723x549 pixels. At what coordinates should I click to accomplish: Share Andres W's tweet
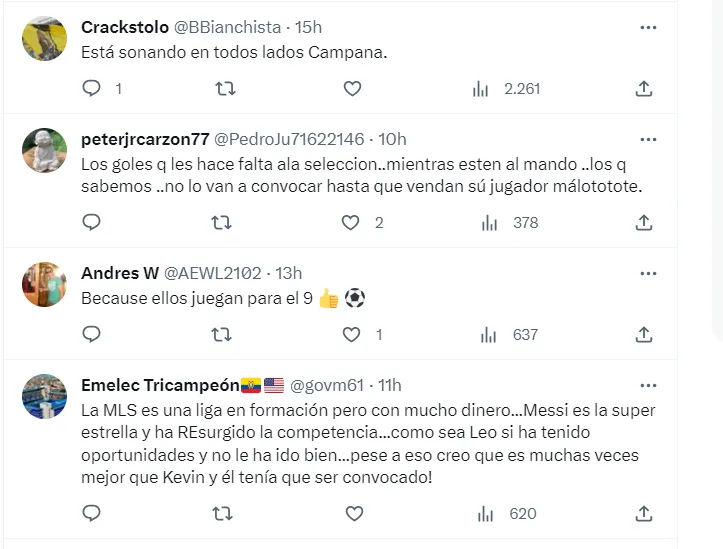click(644, 334)
